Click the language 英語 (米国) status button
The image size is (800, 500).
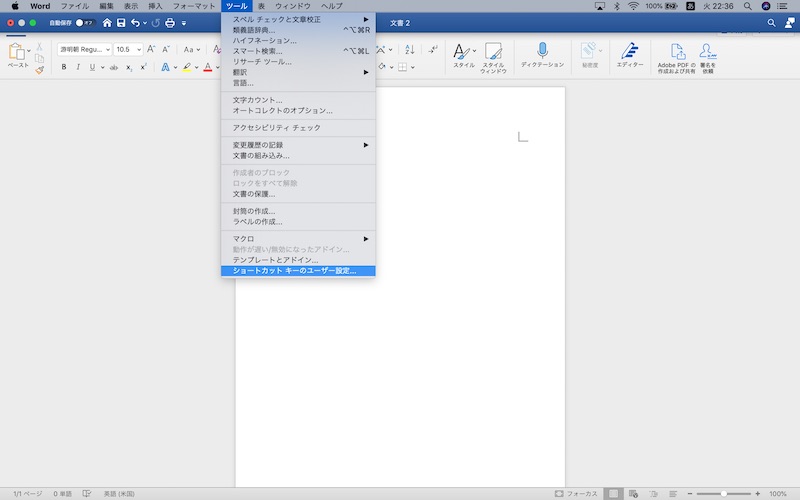(x=119, y=494)
